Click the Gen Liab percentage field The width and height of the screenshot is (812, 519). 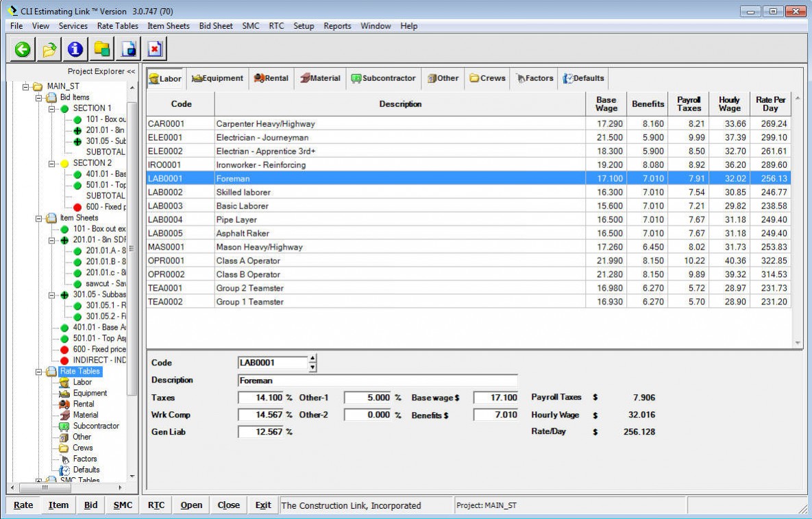click(261, 432)
